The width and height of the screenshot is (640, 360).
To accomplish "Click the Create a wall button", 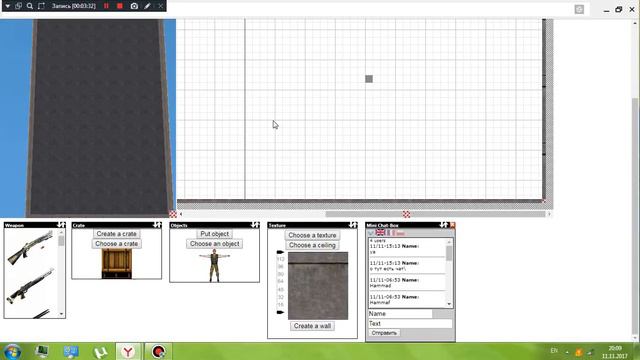I will [x=312, y=326].
